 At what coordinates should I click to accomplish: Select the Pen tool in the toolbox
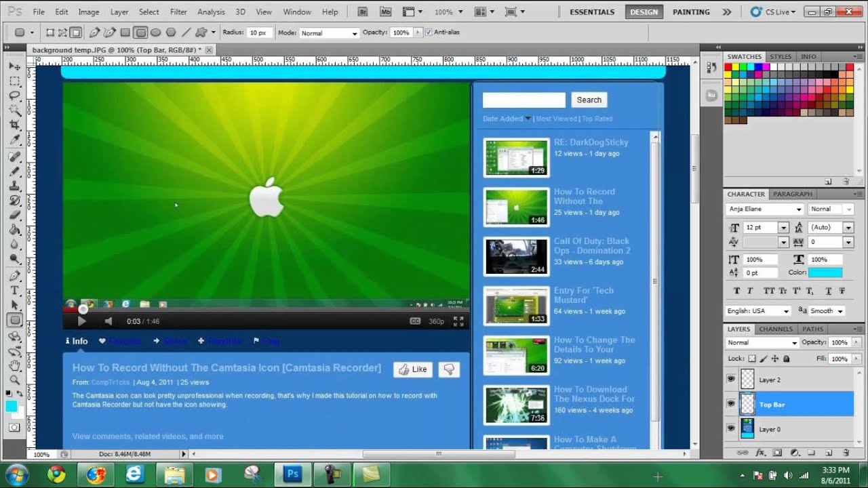[x=14, y=276]
